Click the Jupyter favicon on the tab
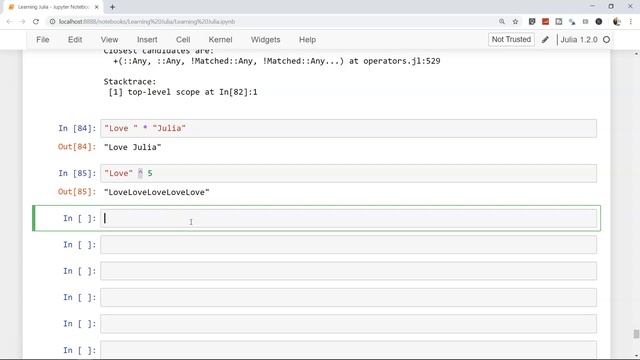 pyautogui.click(x=11, y=7)
